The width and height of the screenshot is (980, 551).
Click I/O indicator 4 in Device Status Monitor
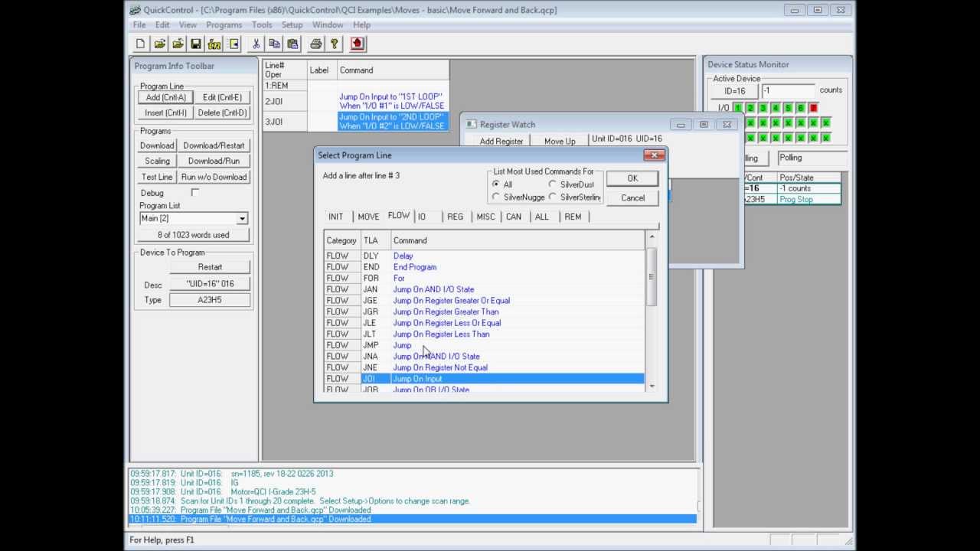[x=776, y=108]
